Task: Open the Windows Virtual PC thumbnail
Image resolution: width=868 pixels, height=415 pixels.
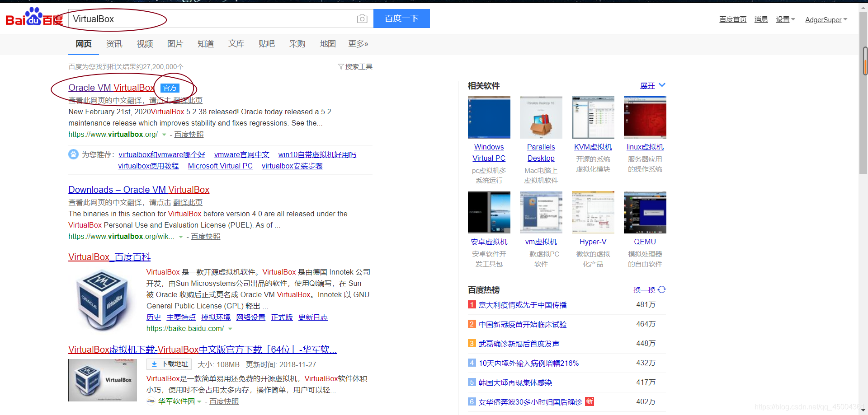Action: [489, 117]
